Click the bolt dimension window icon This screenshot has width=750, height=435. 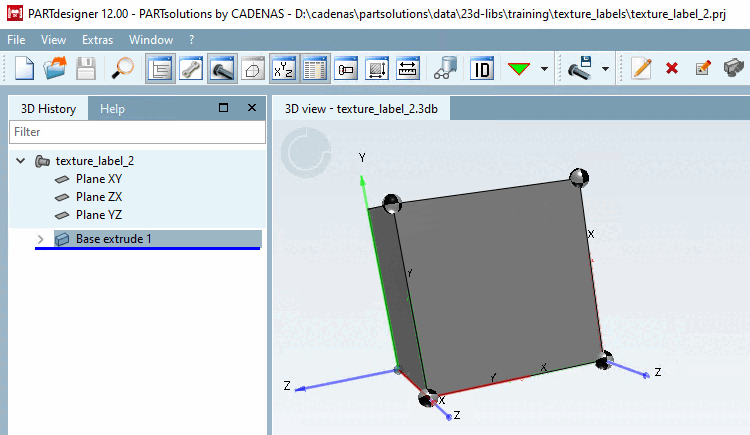pyautogui.click(x=346, y=69)
